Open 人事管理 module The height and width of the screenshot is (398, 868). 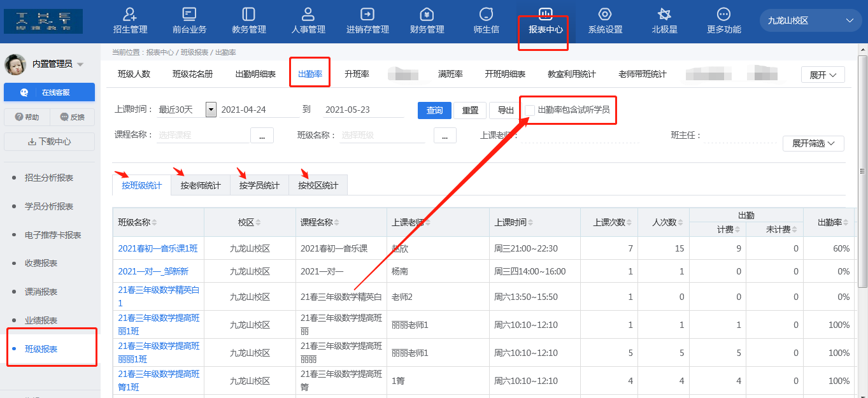(x=308, y=21)
